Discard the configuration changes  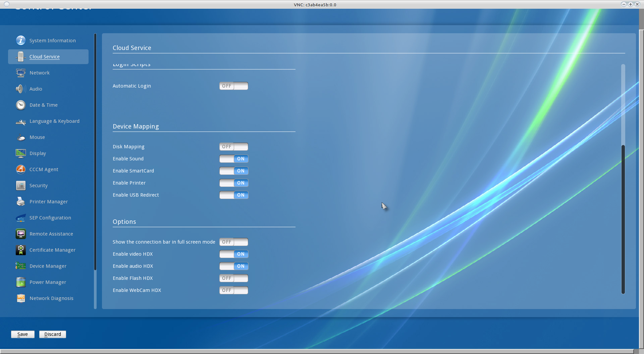(53, 334)
